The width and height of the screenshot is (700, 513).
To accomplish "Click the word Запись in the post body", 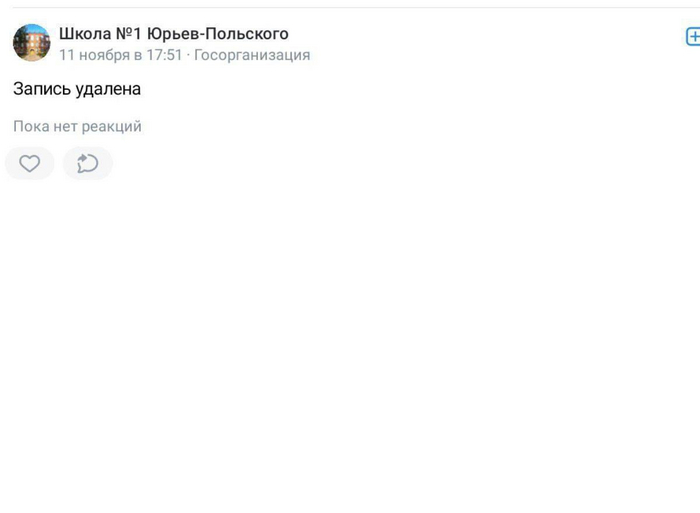I will tap(42, 89).
